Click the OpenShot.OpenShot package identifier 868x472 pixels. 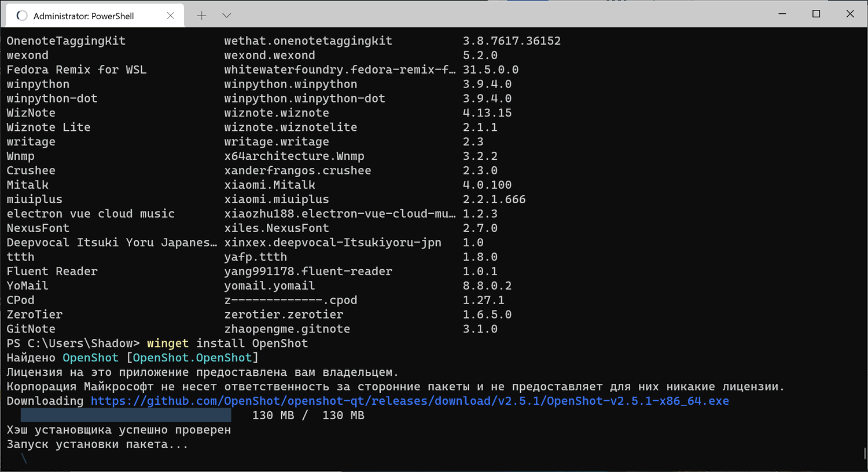[x=192, y=358]
